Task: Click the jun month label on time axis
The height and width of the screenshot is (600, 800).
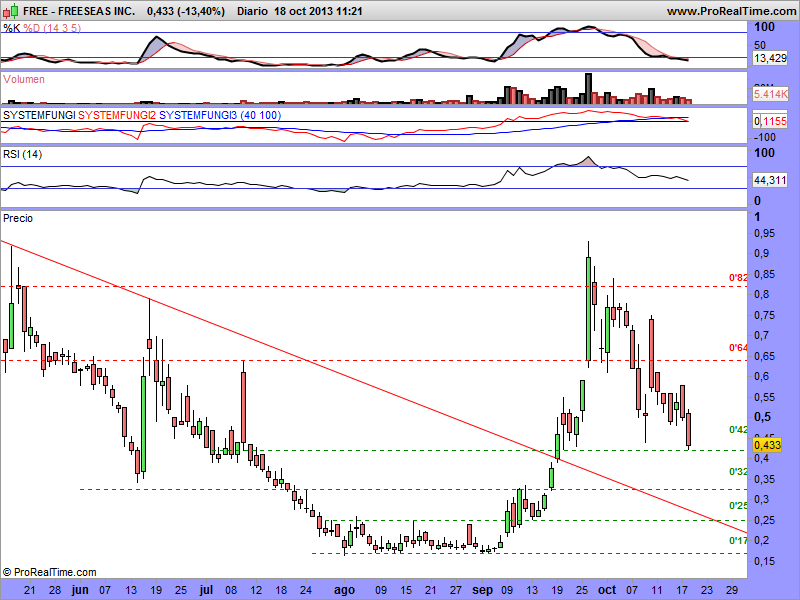Action: click(80, 590)
